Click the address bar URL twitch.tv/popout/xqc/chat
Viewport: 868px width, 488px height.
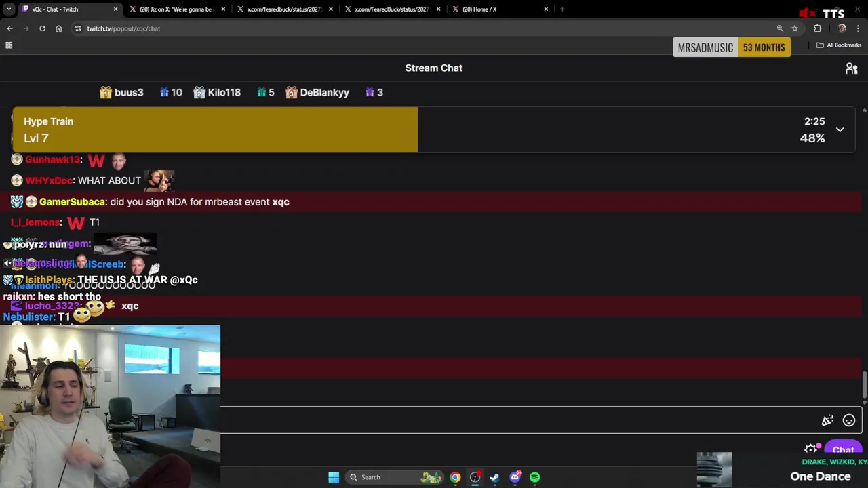click(123, 28)
